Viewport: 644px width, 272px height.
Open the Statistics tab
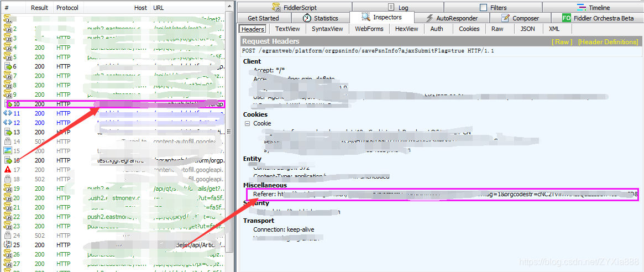(x=321, y=18)
